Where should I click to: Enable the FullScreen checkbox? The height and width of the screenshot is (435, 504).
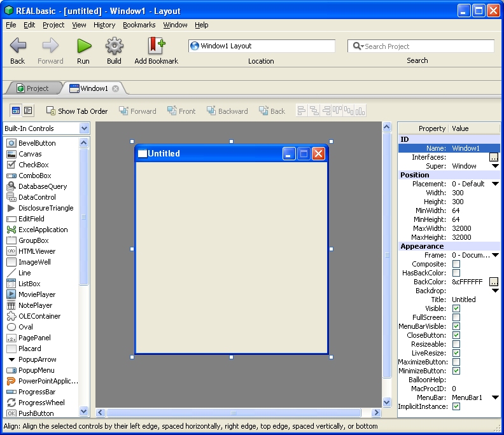456,317
